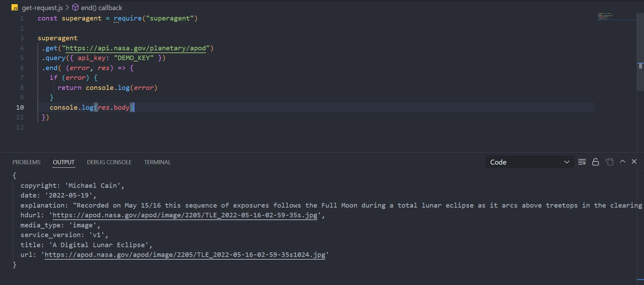644x285 pixels.
Task: Close the bottom output panel
Action: pos(634,162)
